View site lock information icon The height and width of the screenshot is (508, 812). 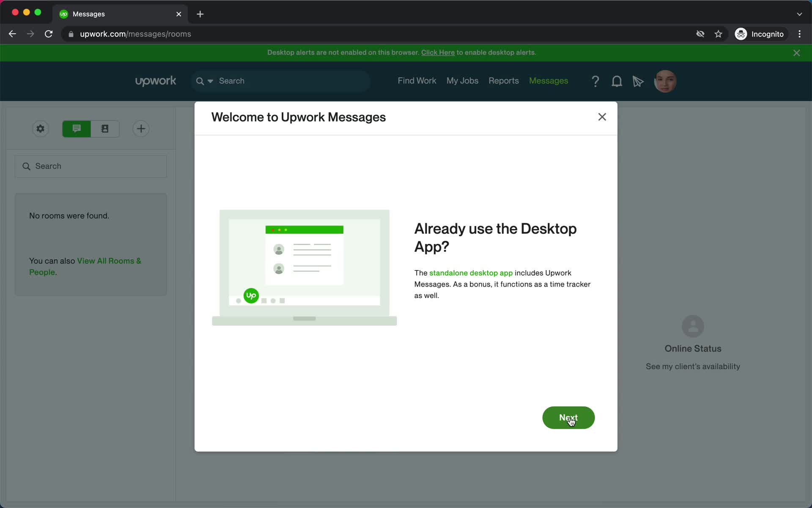pyautogui.click(x=71, y=34)
